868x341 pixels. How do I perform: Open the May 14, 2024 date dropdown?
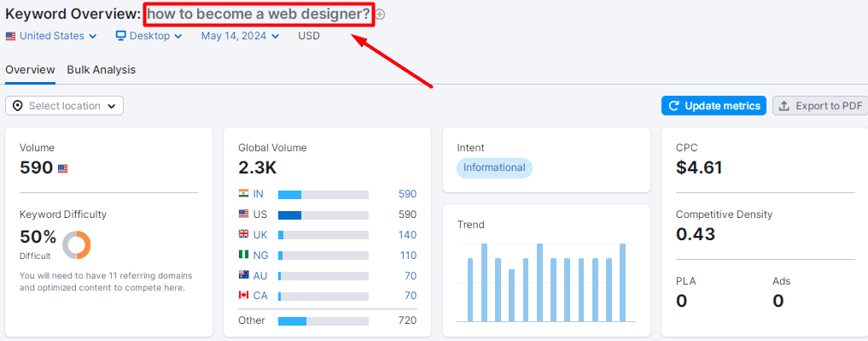[240, 36]
